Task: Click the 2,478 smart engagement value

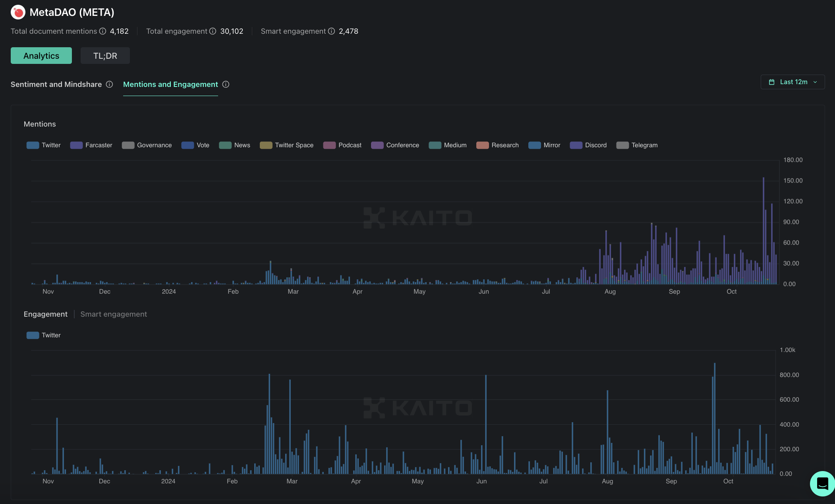Action: click(x=348, y=31)
